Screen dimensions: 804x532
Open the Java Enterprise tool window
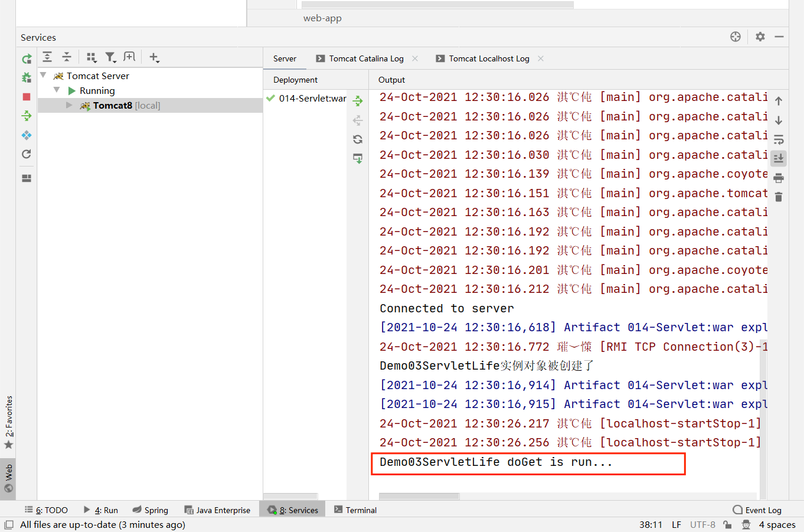click(x=217, y=510)
